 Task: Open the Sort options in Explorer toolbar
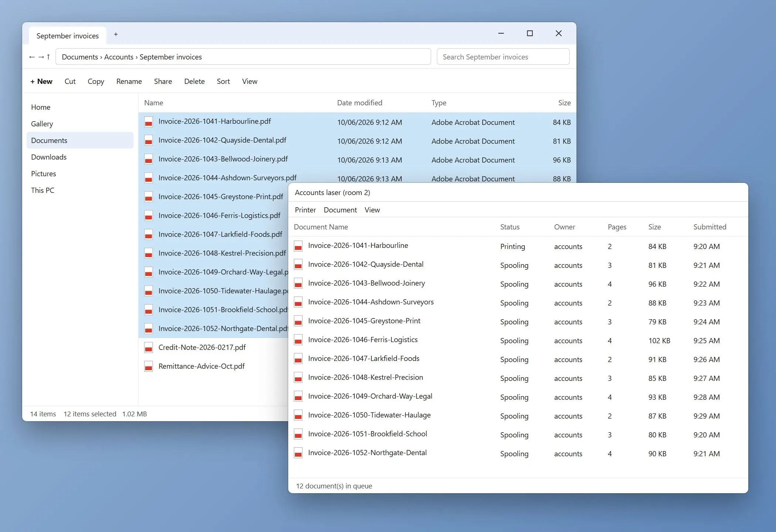point(223,81)
